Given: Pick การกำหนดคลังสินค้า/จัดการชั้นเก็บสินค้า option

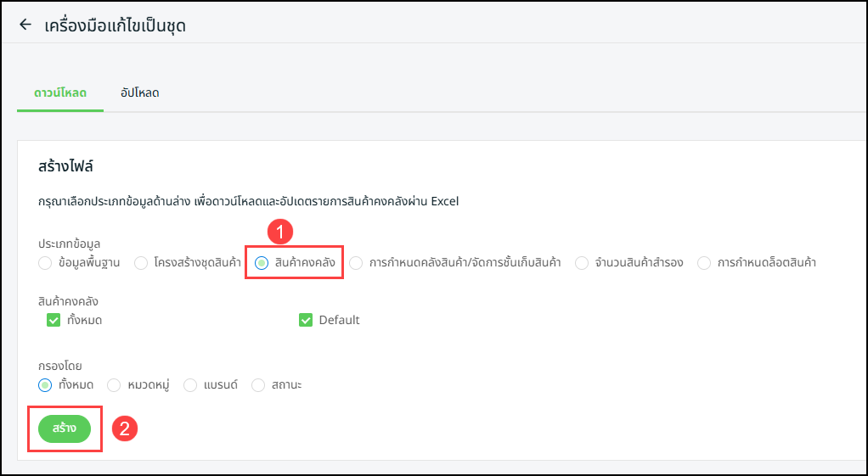Looking at the screenshot, I should [356, 263].
